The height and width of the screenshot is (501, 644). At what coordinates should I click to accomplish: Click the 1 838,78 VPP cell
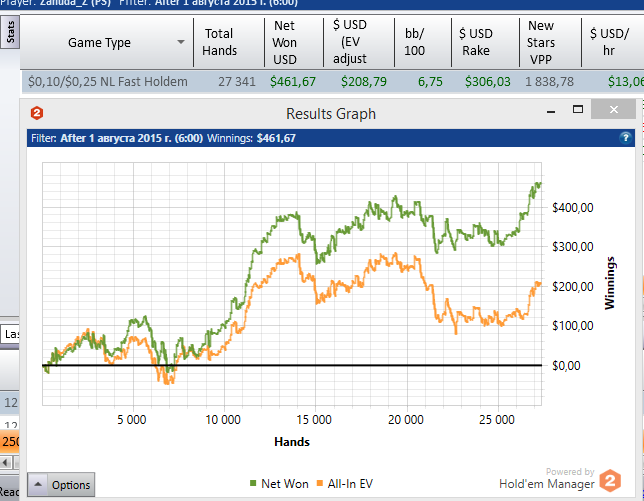click(x=549, y=82)
